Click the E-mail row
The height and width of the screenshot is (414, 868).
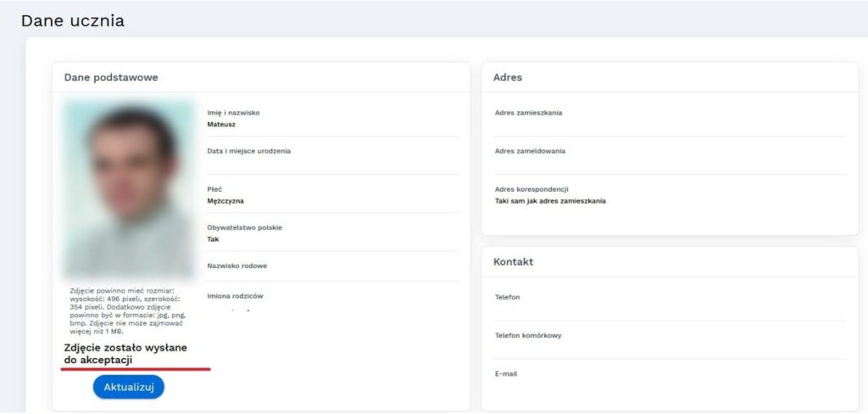670,379
